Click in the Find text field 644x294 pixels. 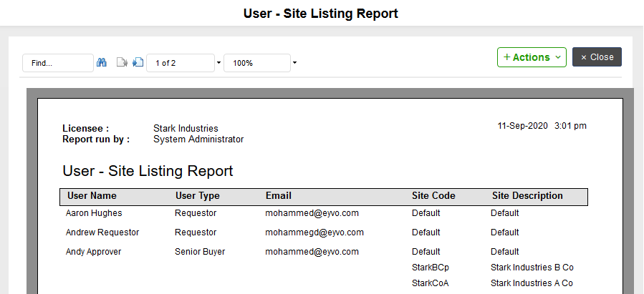coord(58,63)
